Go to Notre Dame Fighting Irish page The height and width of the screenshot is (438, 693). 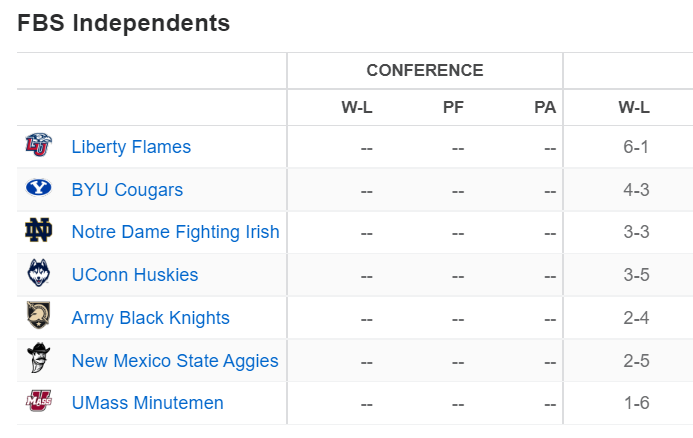tap(175, 232)
